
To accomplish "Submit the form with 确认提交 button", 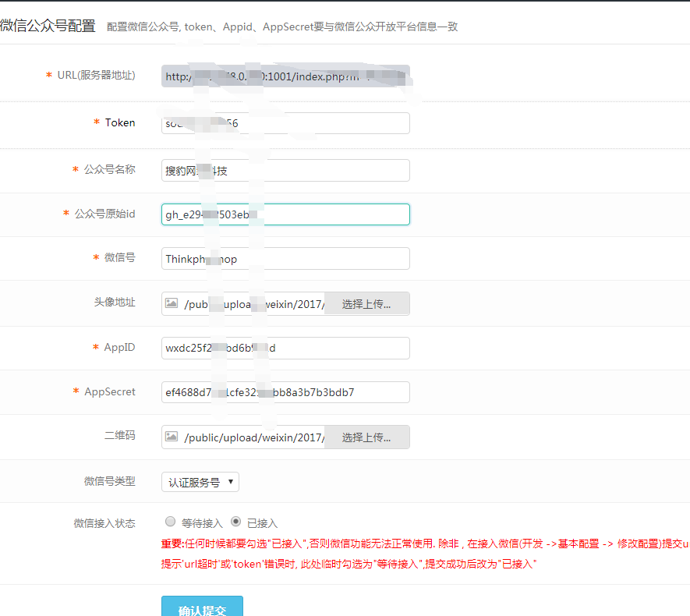I will 202,608.
